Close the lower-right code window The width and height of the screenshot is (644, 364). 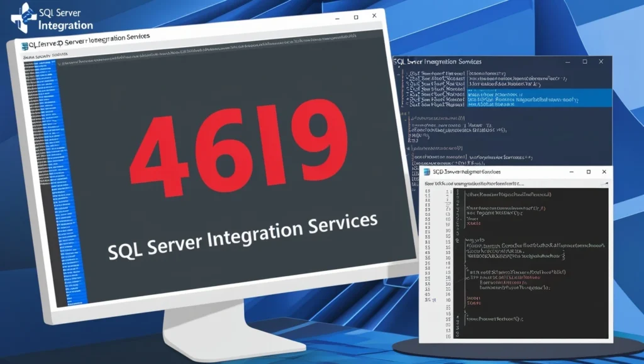[604, 172]
